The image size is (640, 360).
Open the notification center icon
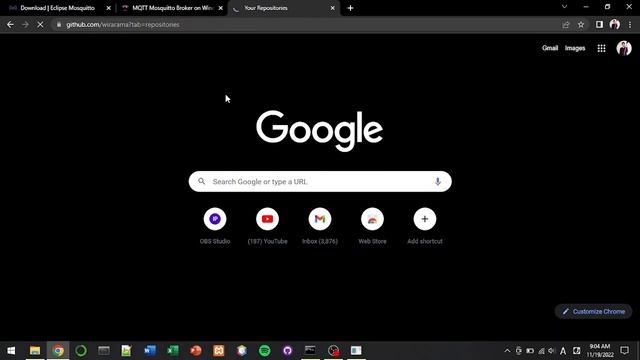(624, 351)
